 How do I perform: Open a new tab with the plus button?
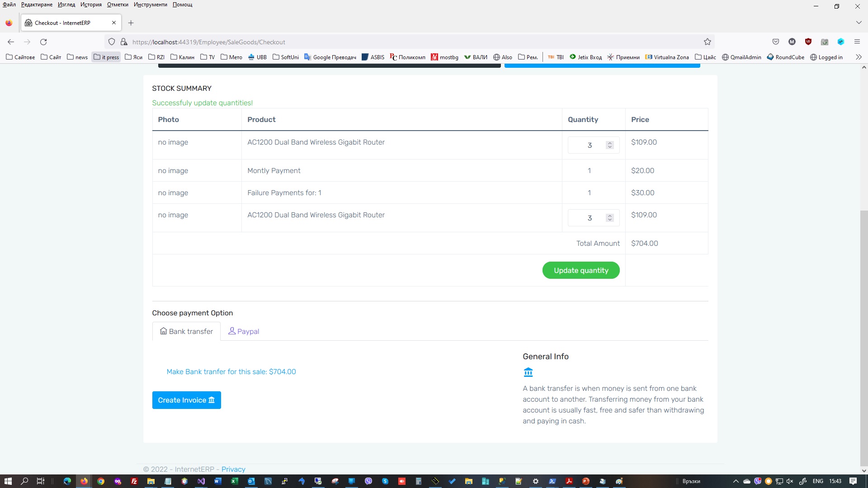(x=131, y=23)
